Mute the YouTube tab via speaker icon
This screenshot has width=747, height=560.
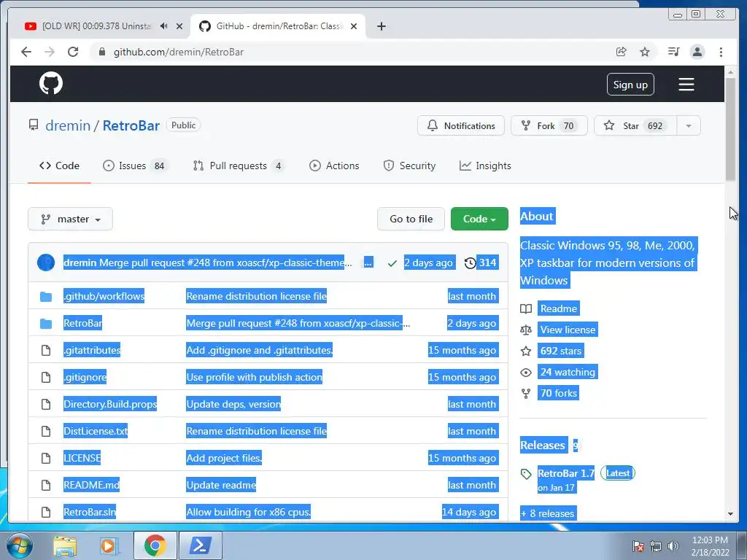pyautogui.click(x=164, y=26)
